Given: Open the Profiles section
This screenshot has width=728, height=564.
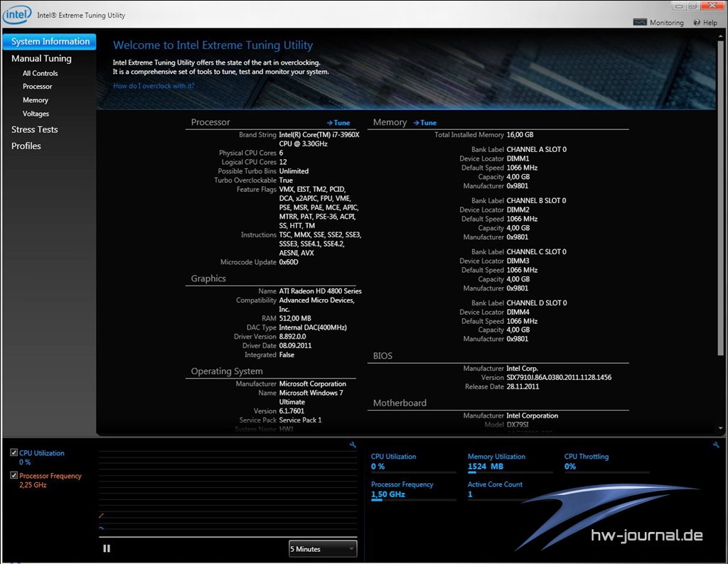Looking at the screenshot, I should pyautogui.click(x=26, y=146).
